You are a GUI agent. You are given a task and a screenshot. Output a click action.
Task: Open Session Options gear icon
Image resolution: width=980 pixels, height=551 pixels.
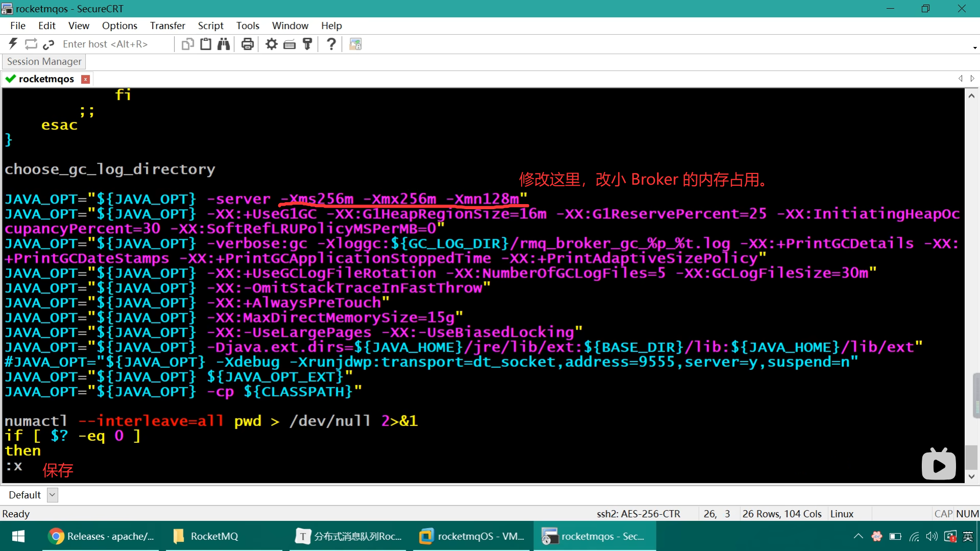click(272, 44)
